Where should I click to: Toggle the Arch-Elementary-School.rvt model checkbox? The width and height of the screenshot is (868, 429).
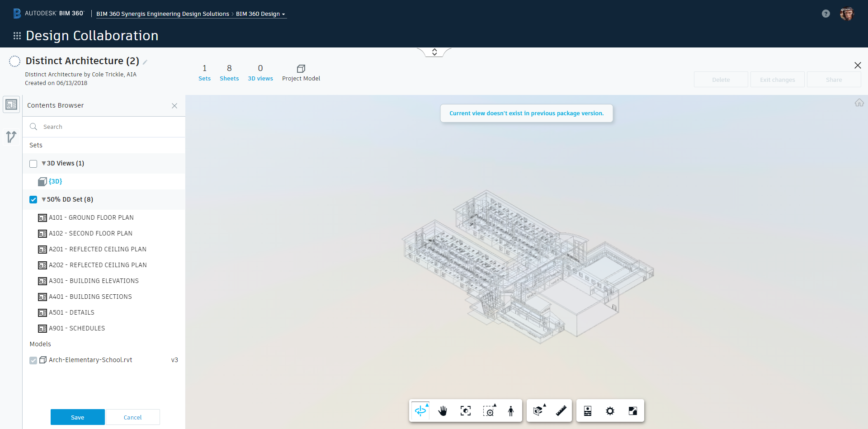(33, 360)
